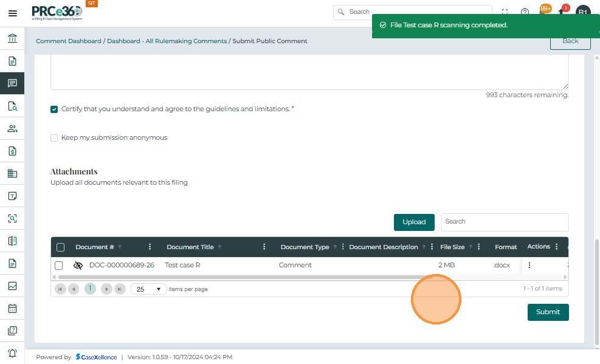The image size is (600, 364).
Task: Sort by Document Type column header
Action: 305,247
